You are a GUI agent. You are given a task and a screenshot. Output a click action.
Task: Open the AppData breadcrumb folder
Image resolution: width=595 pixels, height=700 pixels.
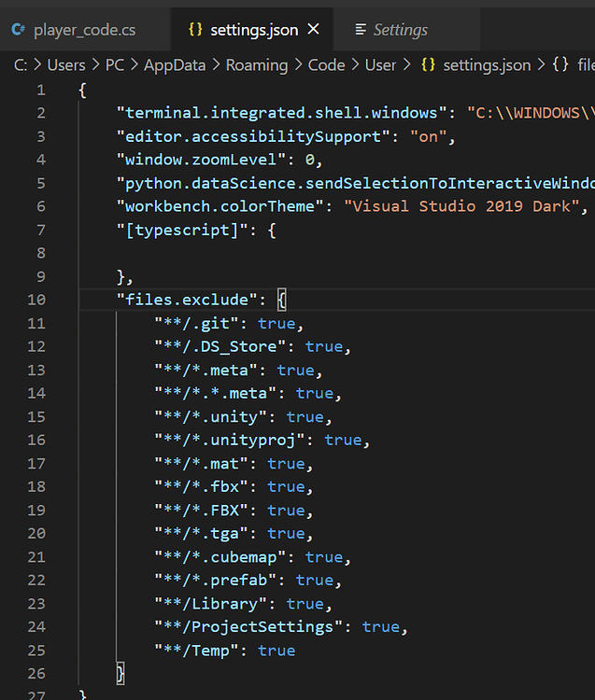click(x=175, y=65)
